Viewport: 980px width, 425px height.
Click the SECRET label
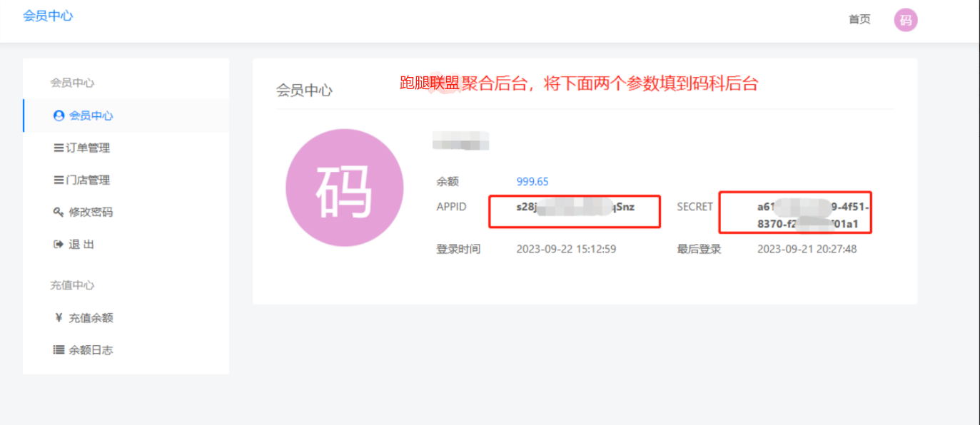pyautogui.click(x=694, y=207)
